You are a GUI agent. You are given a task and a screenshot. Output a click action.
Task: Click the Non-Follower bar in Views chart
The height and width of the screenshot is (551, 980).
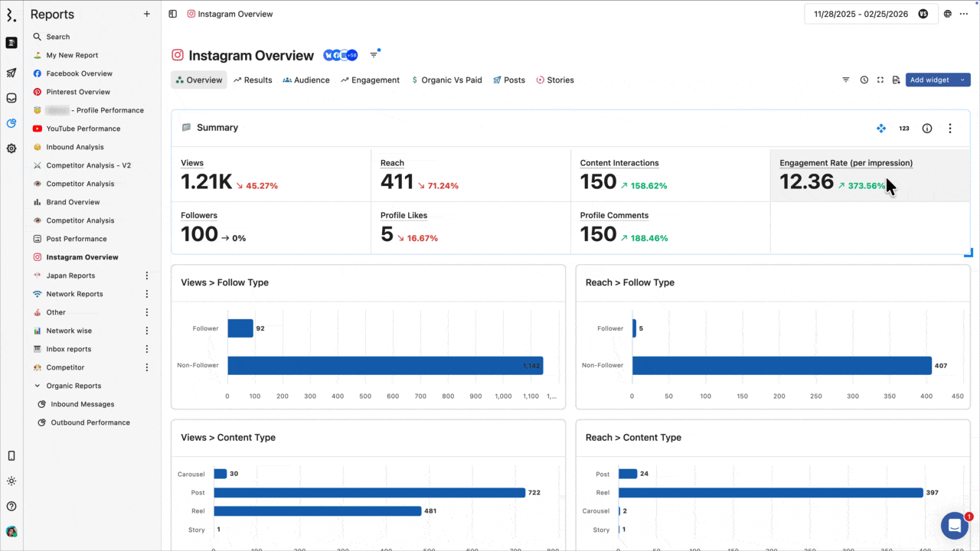[x=385, y=366]
